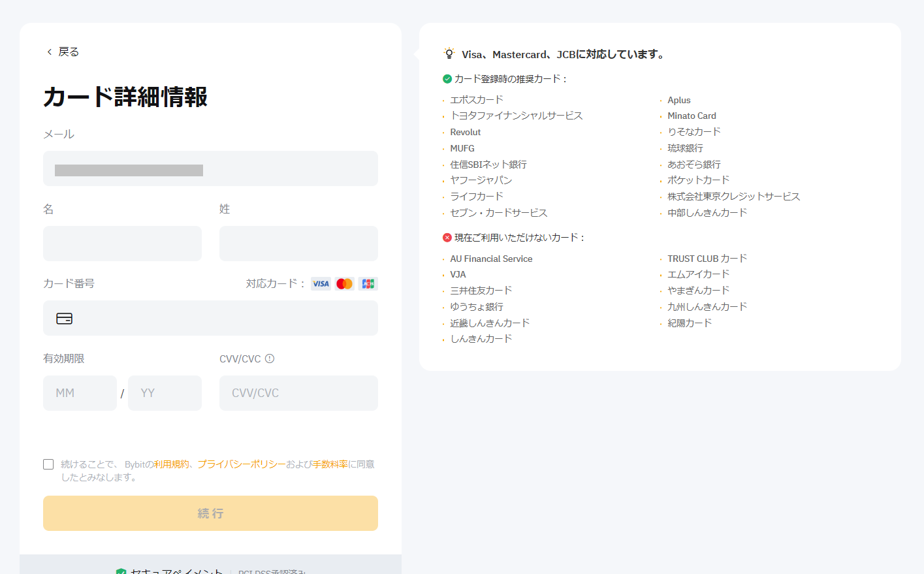Open the 手数料率 fee rate link

click(330, 464)
